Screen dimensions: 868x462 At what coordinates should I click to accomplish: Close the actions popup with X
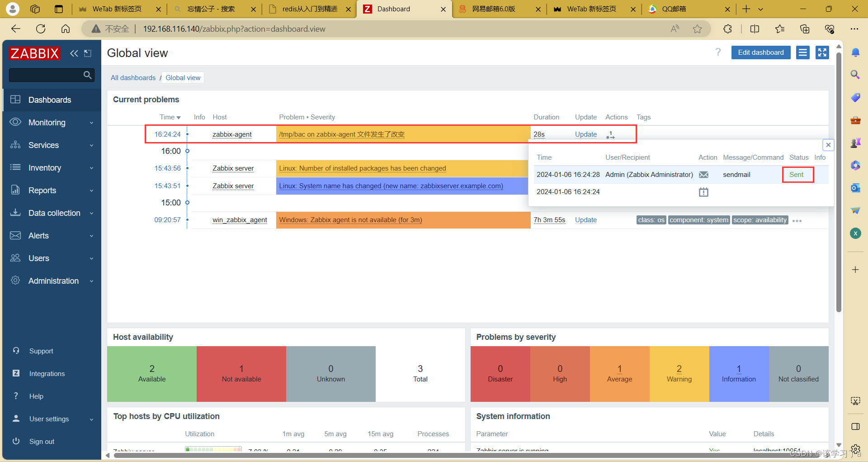tap(828, 145)
